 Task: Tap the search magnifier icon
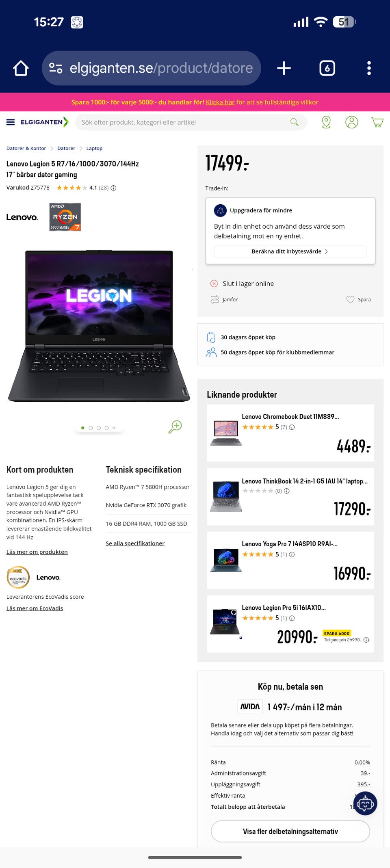coord(295,122)
